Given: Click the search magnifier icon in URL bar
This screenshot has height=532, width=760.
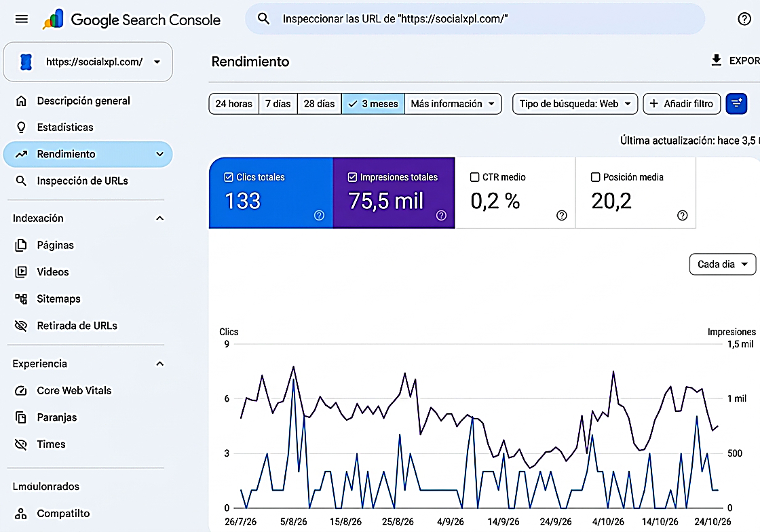Looking at the screenshot, I should pos(263,19).
